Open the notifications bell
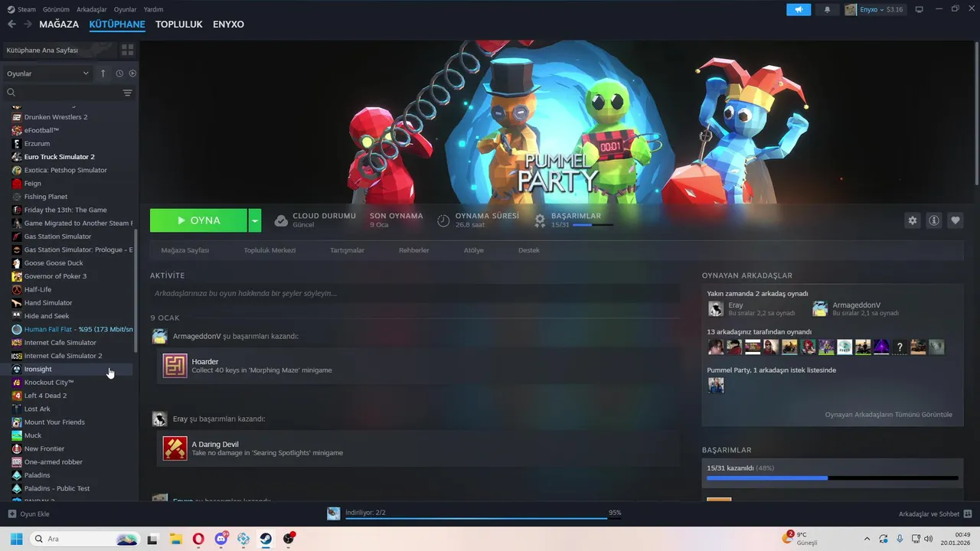Image resolution: width=980 pixels, height=551 pixels. [x=827, y=10]
